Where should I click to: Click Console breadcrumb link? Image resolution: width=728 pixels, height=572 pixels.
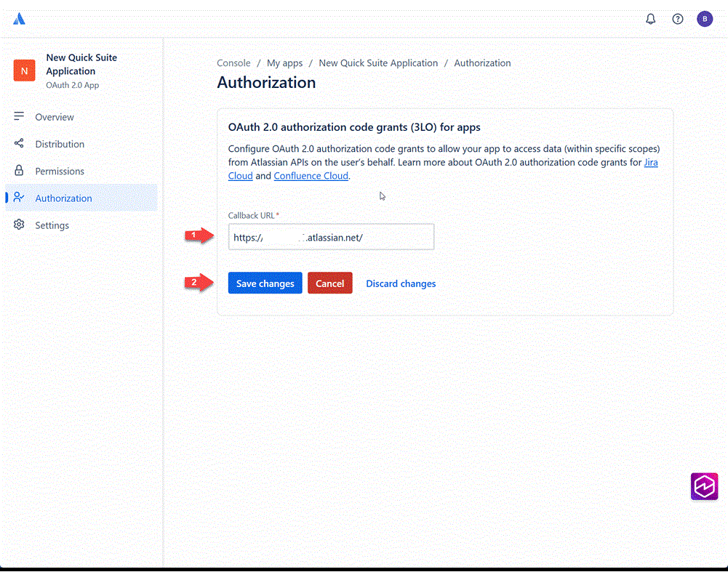coord(233,63)
